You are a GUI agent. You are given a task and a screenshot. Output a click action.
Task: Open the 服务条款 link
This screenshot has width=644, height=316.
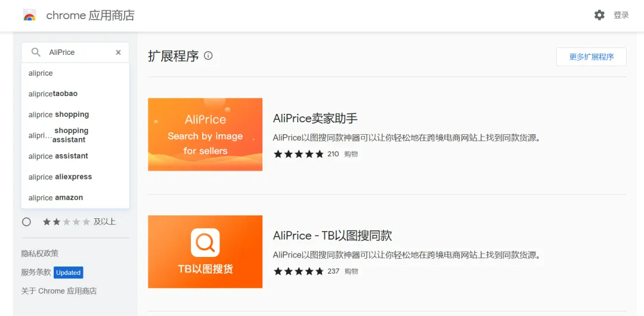click(36, 272)
